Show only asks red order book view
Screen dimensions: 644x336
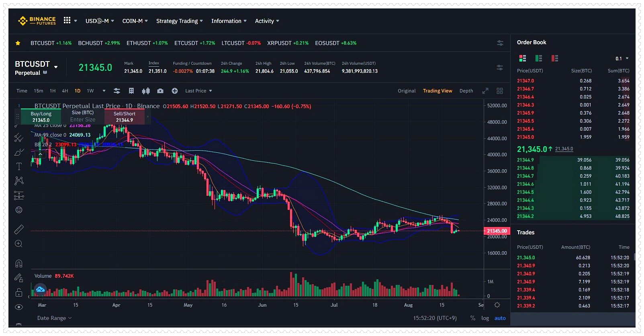coord(555,58)
